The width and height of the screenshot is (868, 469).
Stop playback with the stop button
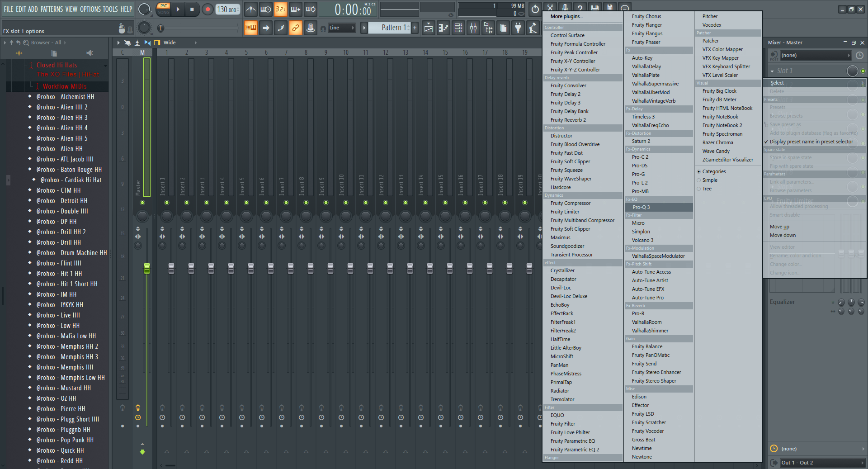tap(192, 9)
